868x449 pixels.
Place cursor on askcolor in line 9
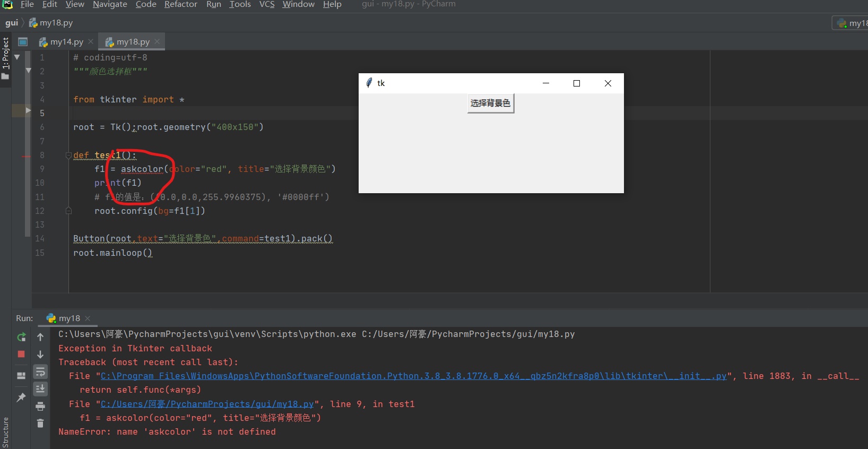[x=142, y=169]
